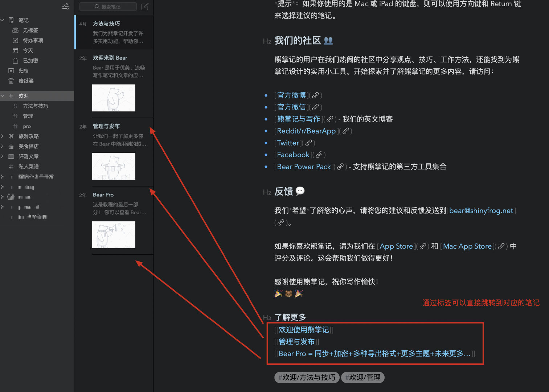
Task: Click link icon next to Twitter
Action: 308,143
